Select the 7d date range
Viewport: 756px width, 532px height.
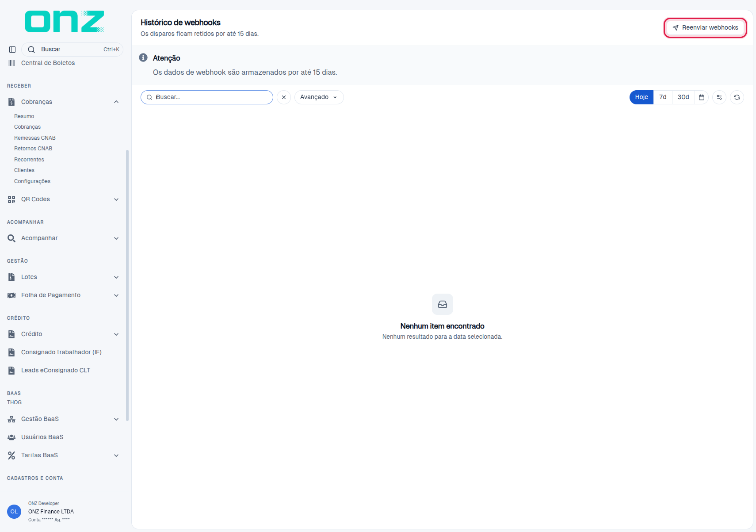(663, 97)
